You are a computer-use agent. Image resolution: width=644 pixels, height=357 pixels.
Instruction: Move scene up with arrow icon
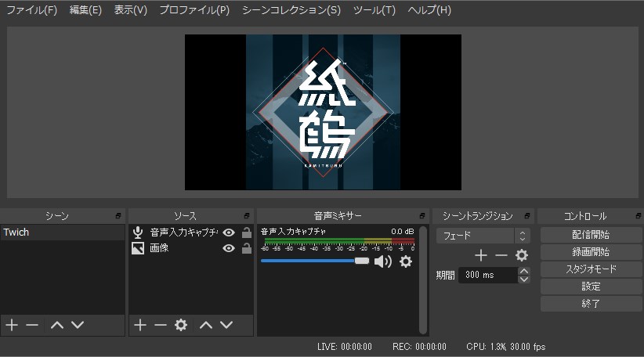pyautogui.click(x=57, y=325)
